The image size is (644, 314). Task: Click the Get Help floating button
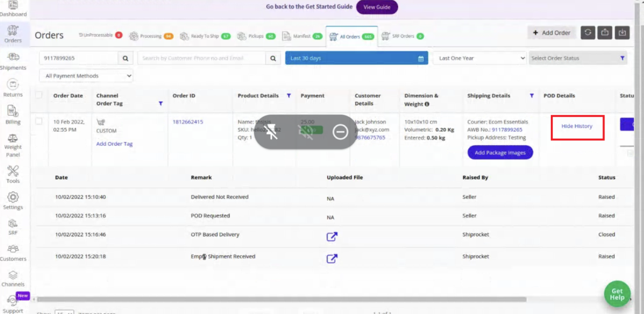[x=617, y=294]
